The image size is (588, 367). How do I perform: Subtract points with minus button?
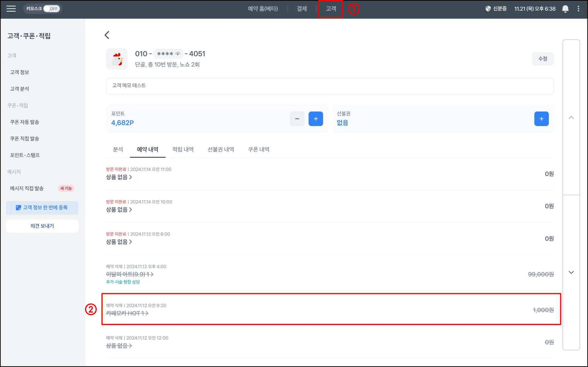tap(297, 119)
